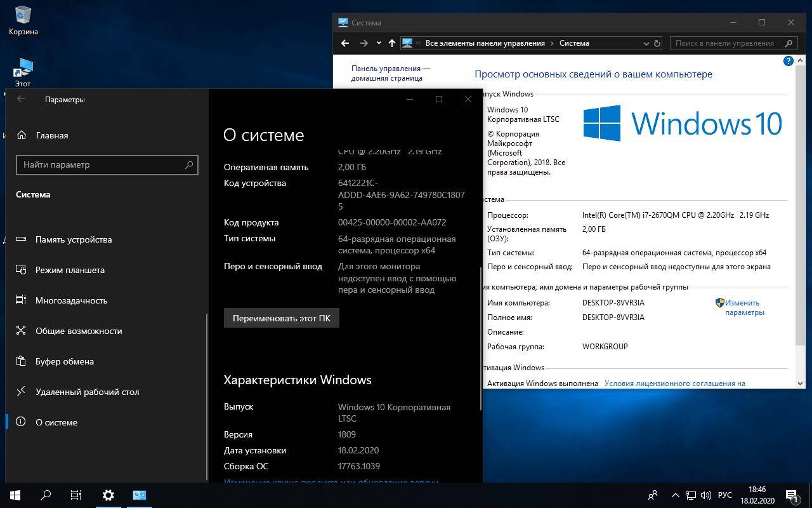Click build number 17763.1039
This screenshot has width=812, height=508.
359,466
